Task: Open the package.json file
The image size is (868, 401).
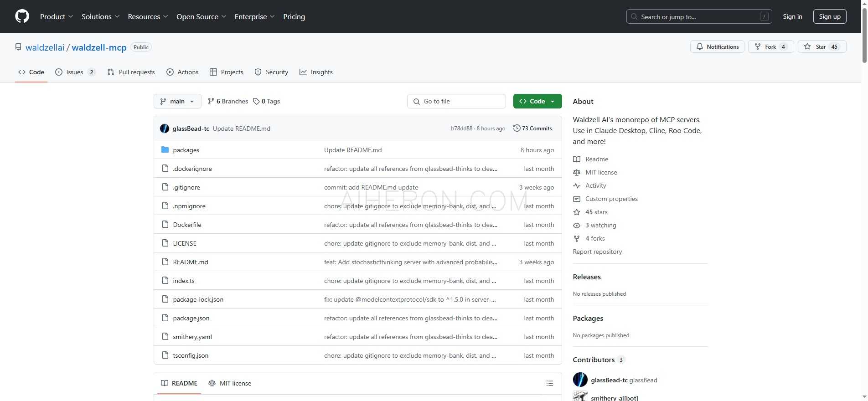Action: click(191, 318)
